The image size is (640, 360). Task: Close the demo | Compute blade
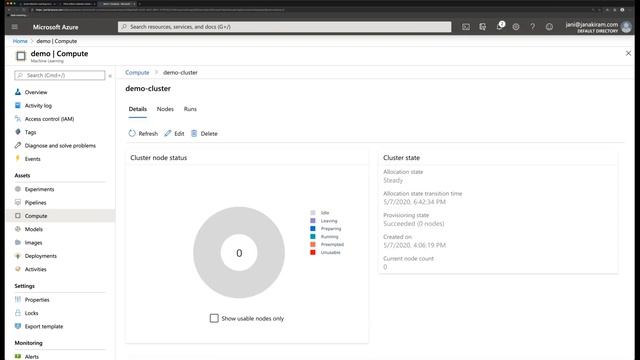click(628, 53)
